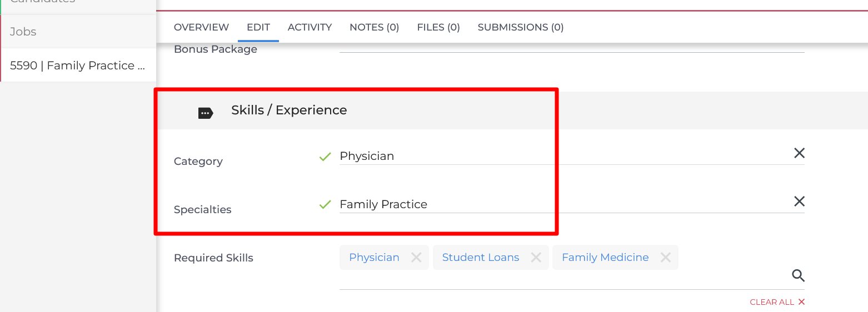Viewport: 868px width, 312px height.
Task: Click the Required Skills search icon
Action: [798, 275]
